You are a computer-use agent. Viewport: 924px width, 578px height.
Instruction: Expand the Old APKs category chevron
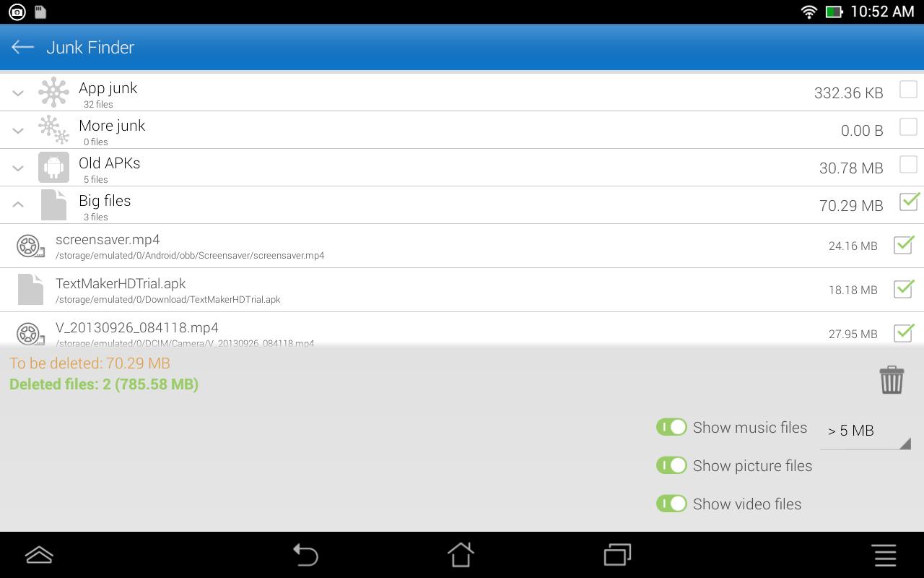(18, 168)
